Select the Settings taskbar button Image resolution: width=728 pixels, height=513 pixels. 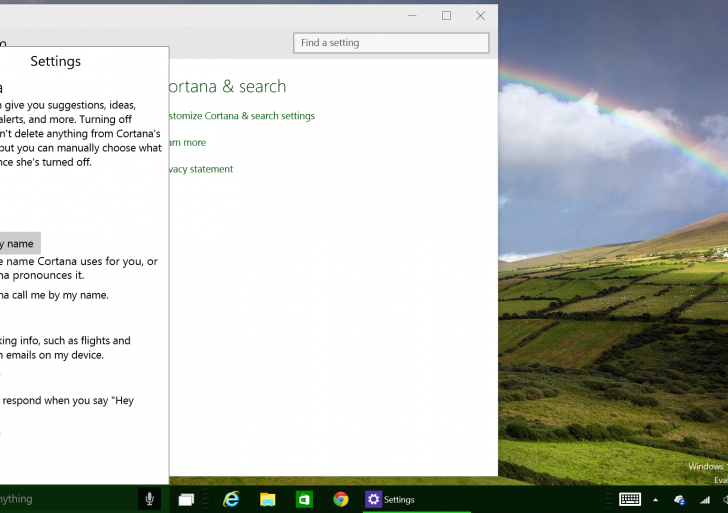pos(391,499)
